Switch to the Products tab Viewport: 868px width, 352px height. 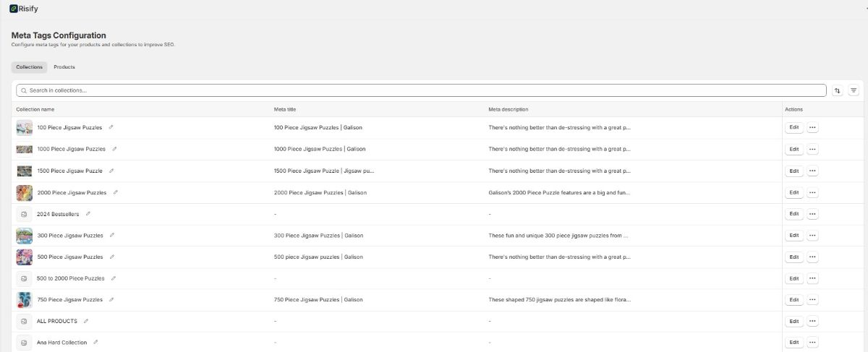pos(64,67)
